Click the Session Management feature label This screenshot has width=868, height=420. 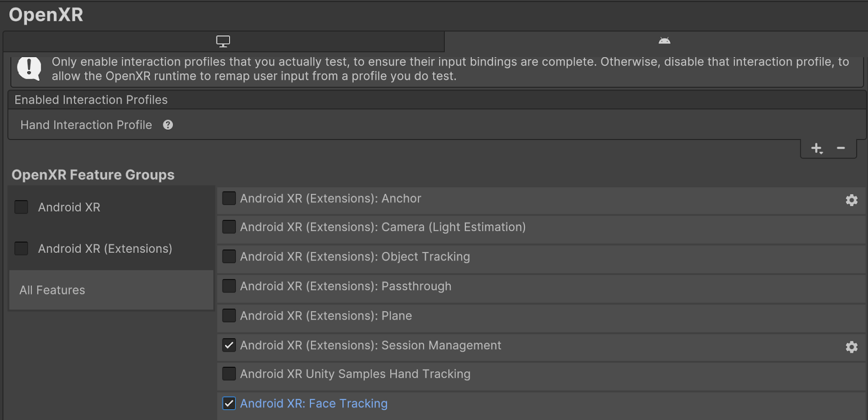click(x=371, y=345)
